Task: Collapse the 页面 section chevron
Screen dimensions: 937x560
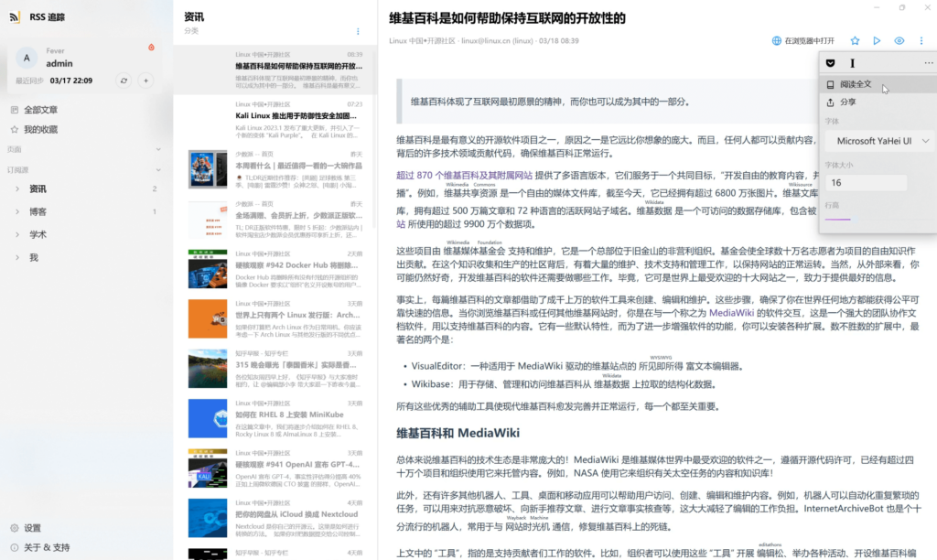Action: 158,149
